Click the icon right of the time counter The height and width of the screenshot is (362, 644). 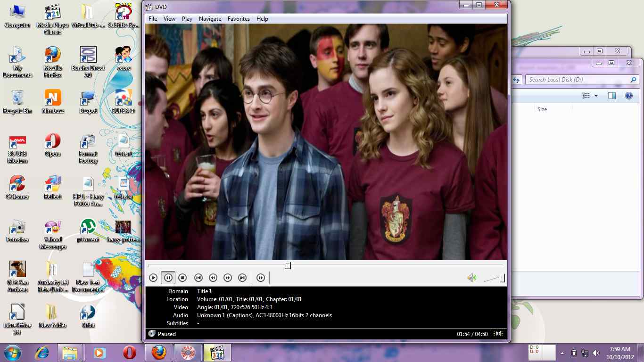(x=498, y=334)
